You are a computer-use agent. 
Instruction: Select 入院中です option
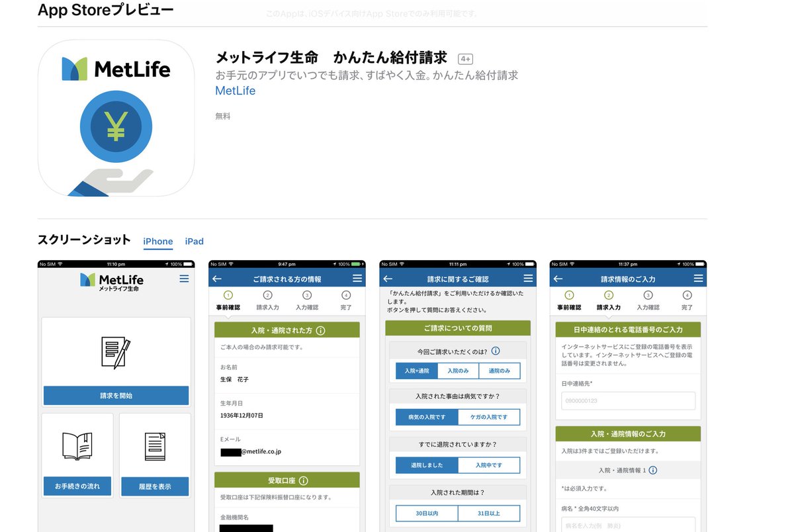489,465
